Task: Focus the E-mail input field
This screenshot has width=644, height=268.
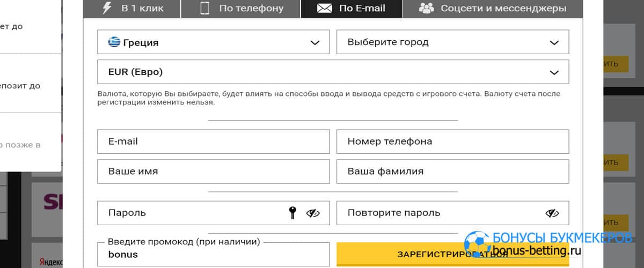Action: [x=214, y=142]
